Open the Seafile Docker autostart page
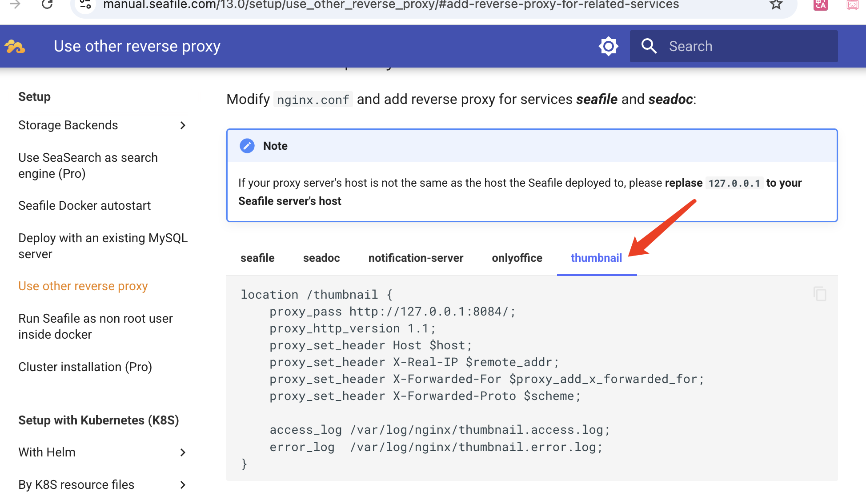Viewport: 866px width, 504px height. tap(84, 206)
